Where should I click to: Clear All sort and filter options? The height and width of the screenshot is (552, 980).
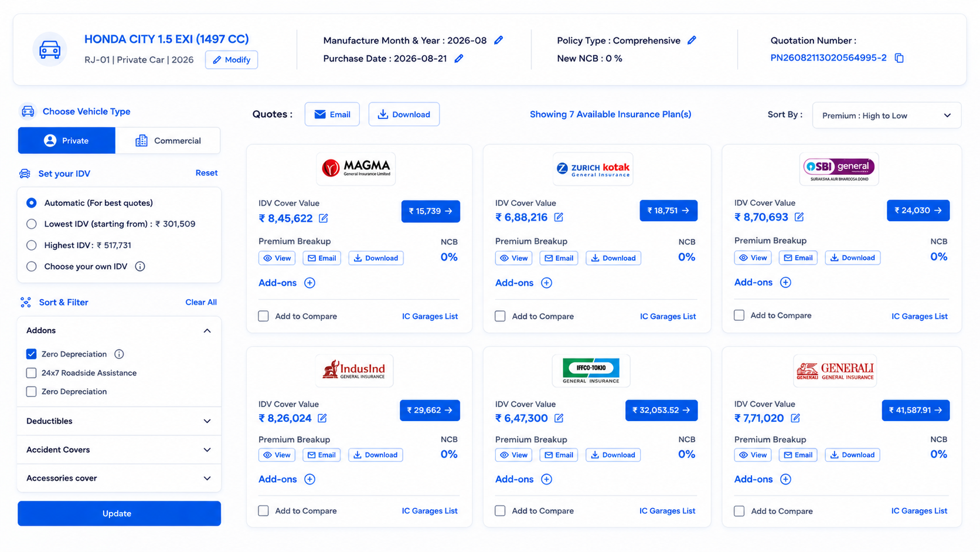pos(201,302)
